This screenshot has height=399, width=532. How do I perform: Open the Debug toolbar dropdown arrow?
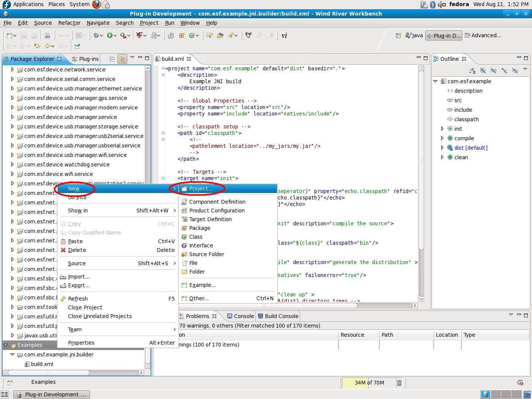(102, 36)
